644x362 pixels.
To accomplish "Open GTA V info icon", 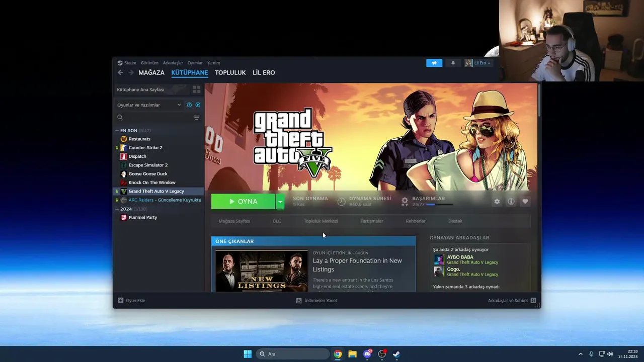I will pyautogui.click(x=511, y=201).
